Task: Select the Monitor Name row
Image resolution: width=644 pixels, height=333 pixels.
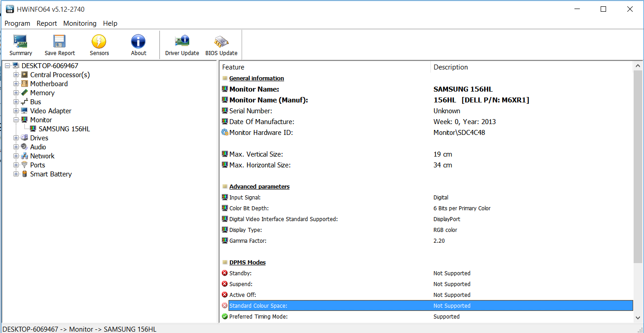Action: (x=427, y=89)
